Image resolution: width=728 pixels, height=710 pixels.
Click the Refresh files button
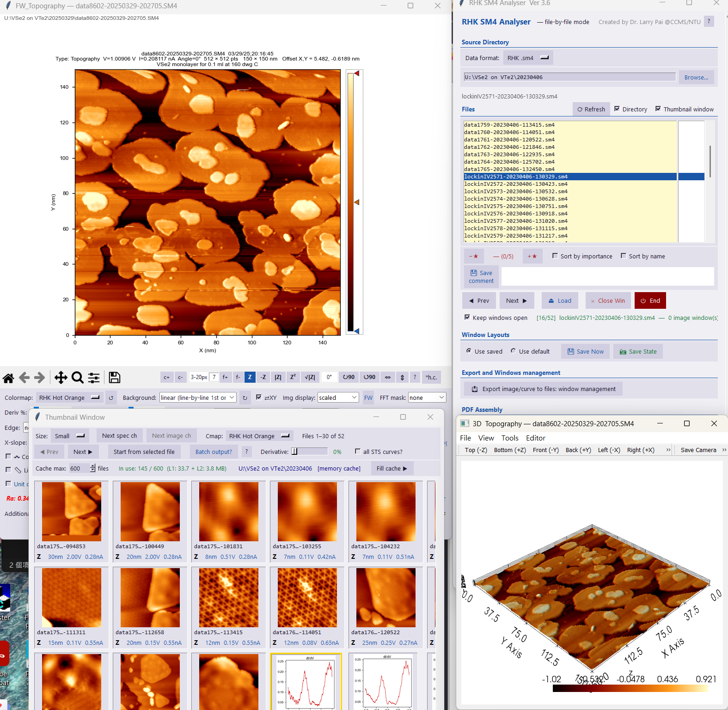point(591,109)
